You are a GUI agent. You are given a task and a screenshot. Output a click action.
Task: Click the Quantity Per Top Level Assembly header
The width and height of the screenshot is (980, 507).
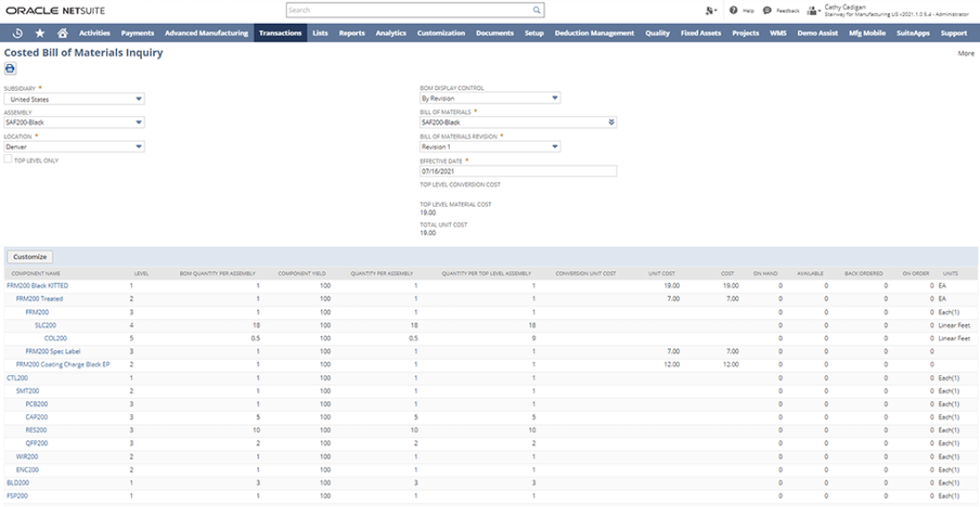(486, 274)
